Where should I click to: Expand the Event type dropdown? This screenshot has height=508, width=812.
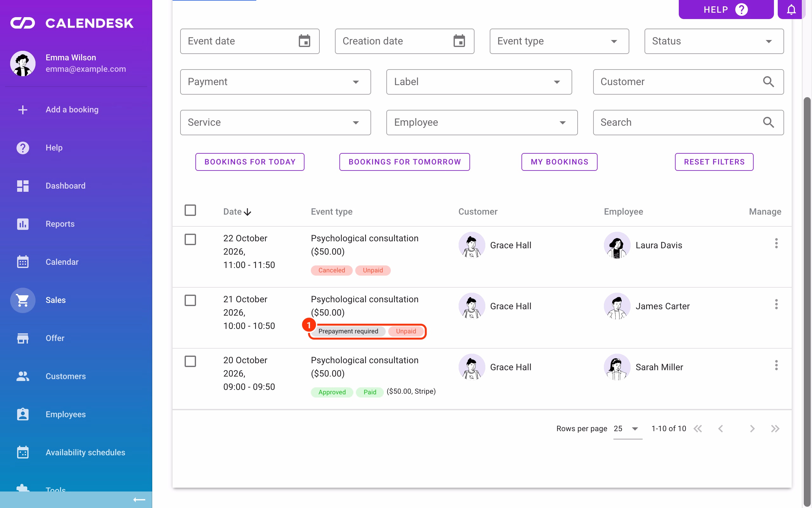coord(559,41)
